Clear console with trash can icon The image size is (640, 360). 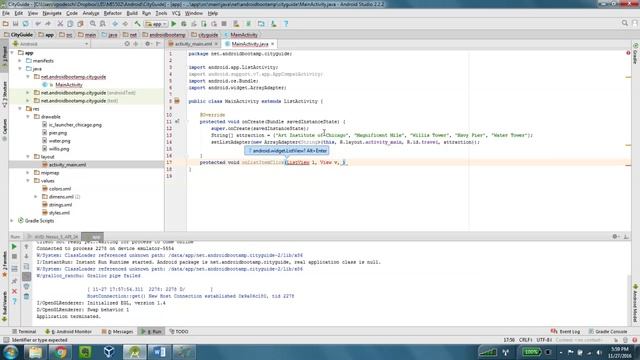click(27, 296)
